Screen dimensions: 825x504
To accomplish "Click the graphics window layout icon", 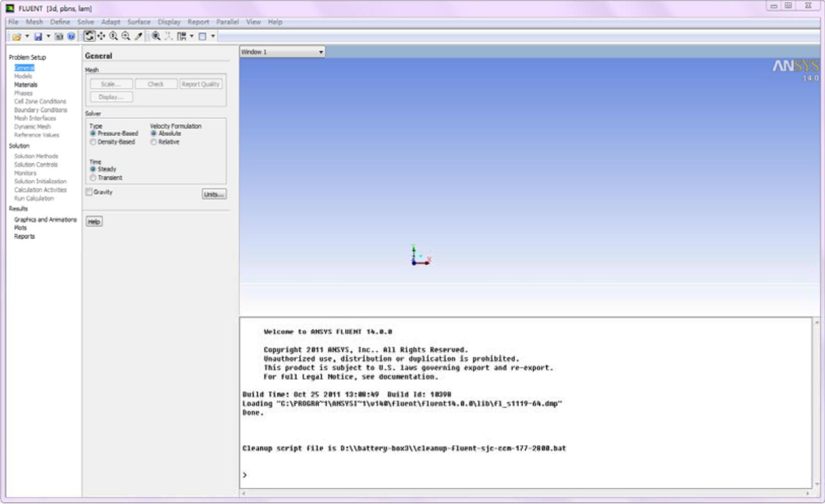I will (x=202, y=36).
